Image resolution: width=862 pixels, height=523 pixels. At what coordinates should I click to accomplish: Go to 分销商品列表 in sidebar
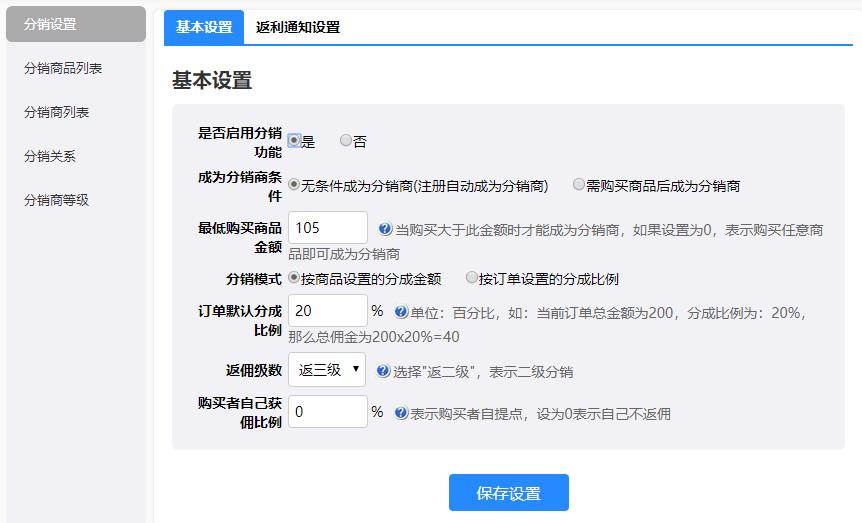(63, 68)
